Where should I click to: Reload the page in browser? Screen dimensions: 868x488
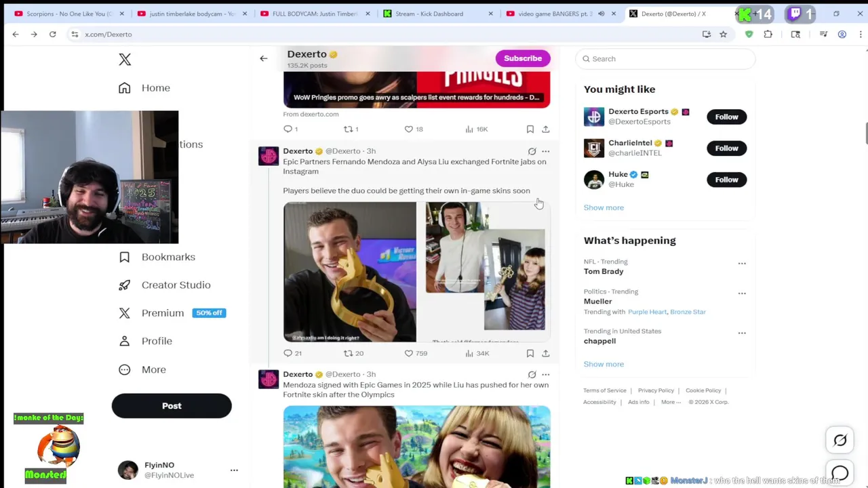pos(52,34)
